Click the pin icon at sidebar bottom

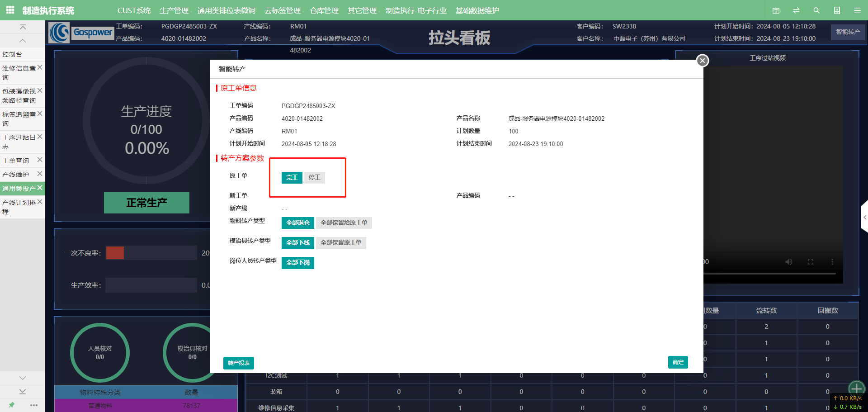(x=11, y=405)
